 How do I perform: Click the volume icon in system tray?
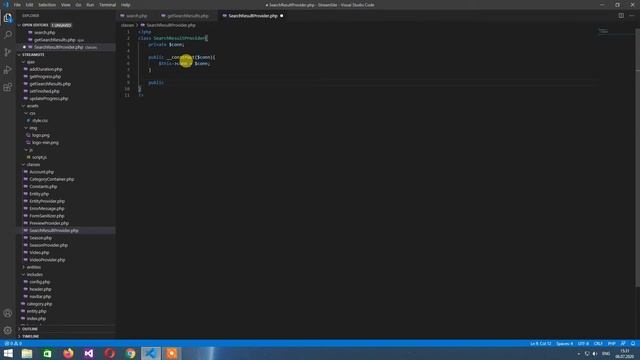coord(595,353)
